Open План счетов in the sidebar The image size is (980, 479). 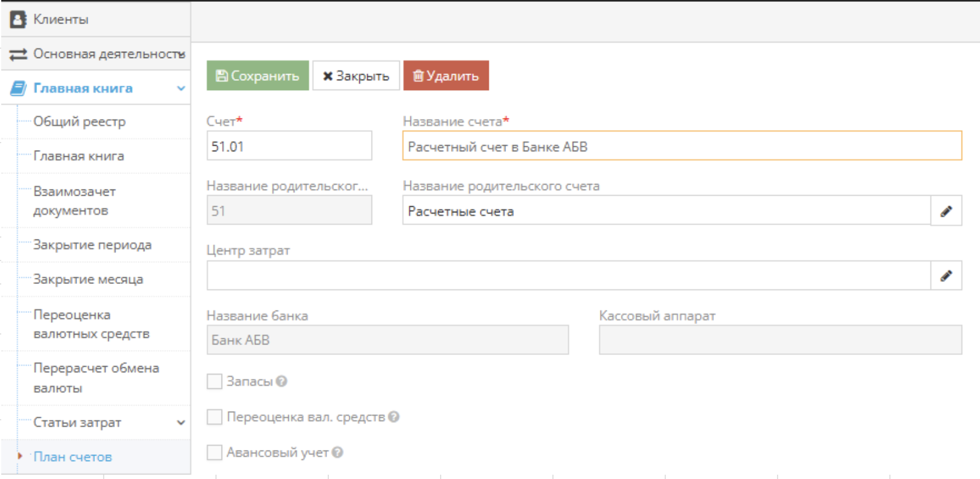72,457
